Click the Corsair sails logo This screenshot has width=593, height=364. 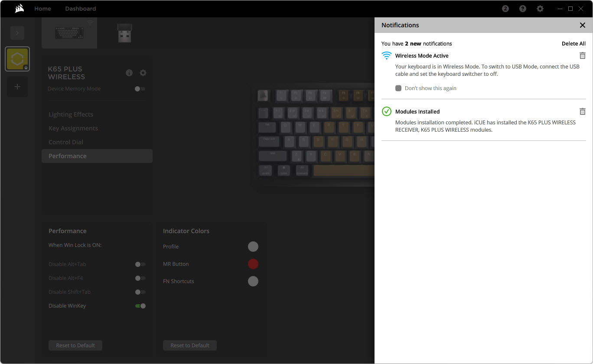click(19, 9)
